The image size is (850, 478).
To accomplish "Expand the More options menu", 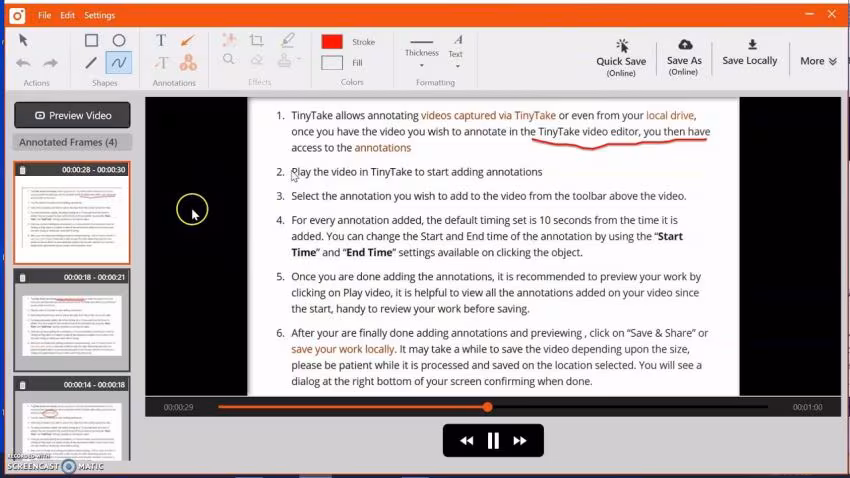I will [819, 61].
